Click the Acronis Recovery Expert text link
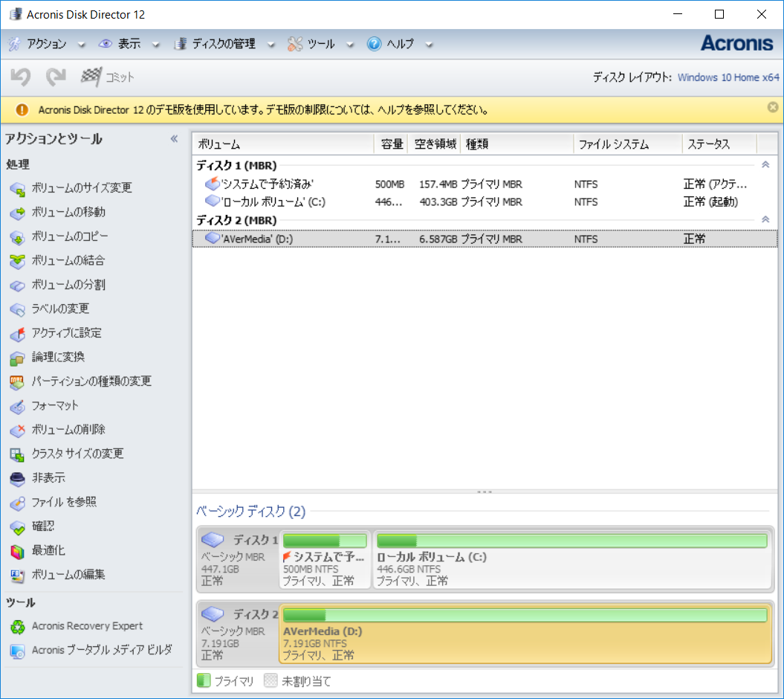The width and height of the screenshot is (784, 699). (x=87, y=626)
